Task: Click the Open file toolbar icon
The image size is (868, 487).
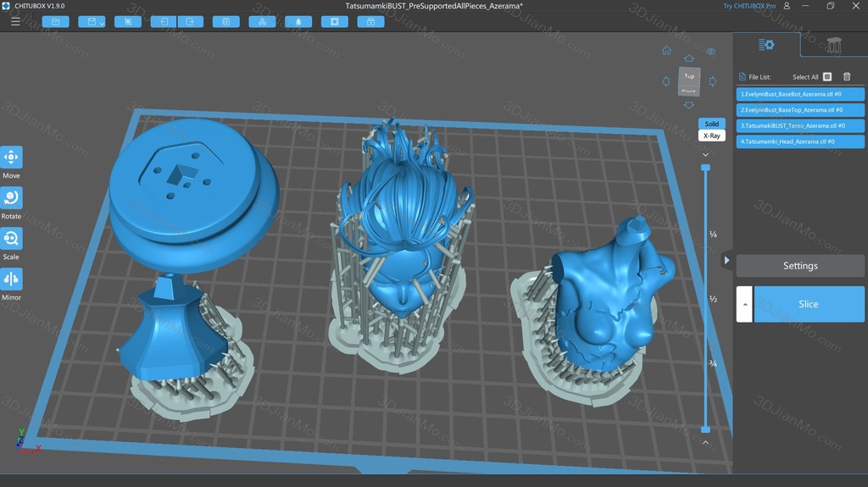Action: click(55, 21)
